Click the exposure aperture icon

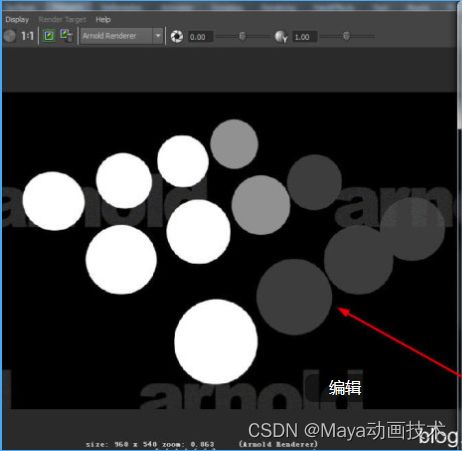pyautogui.click(x=177, y=36)
